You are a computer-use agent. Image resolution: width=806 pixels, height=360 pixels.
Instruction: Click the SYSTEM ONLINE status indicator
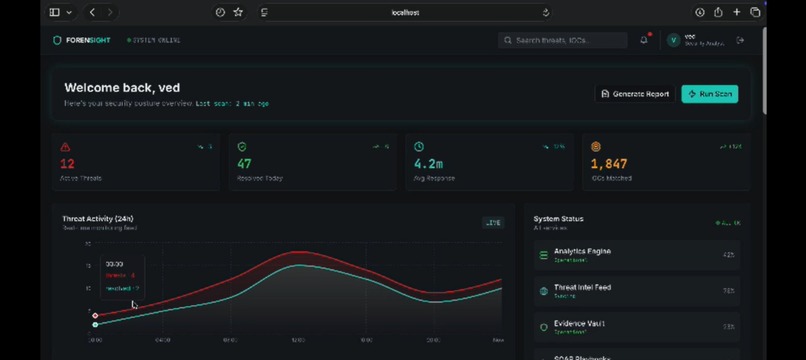[x=154, y=40]
